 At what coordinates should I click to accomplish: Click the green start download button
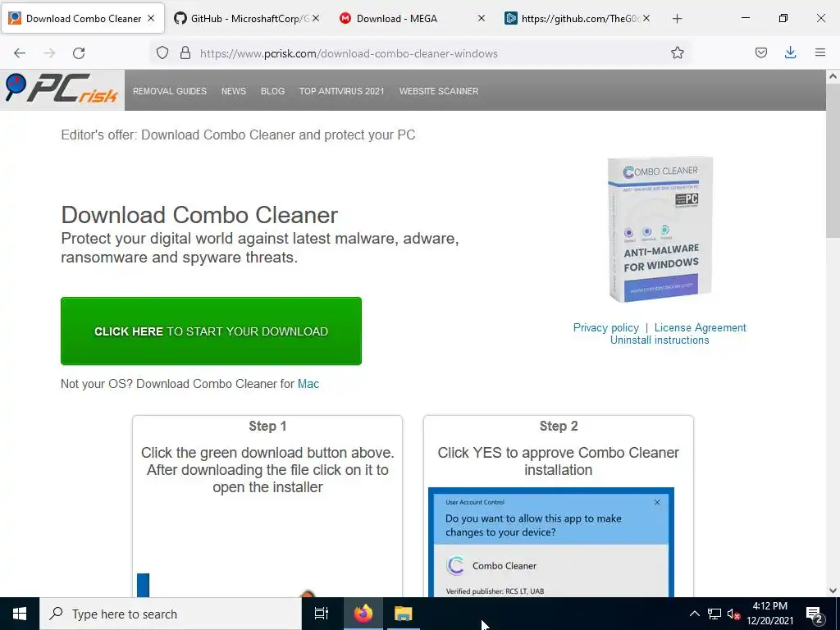(211, 331)
